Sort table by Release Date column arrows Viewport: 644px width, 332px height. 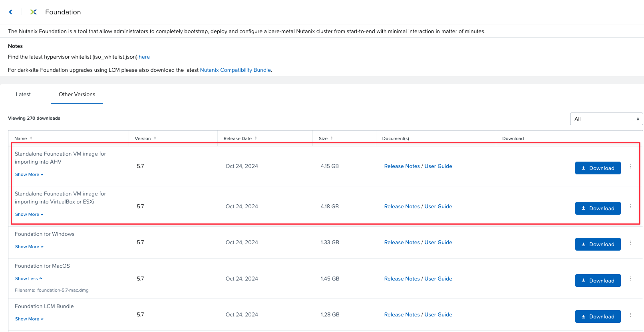click(x=256, y=138)
